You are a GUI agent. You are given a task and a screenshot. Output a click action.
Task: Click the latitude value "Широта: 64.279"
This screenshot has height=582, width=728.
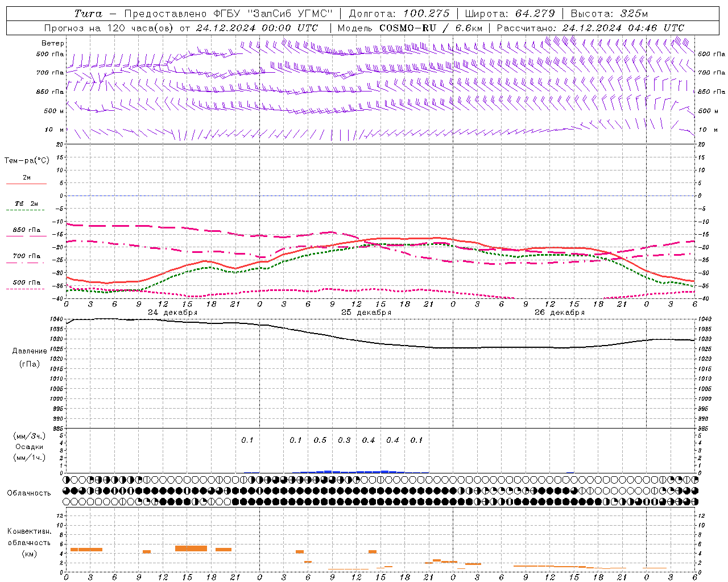click(510, 14)
